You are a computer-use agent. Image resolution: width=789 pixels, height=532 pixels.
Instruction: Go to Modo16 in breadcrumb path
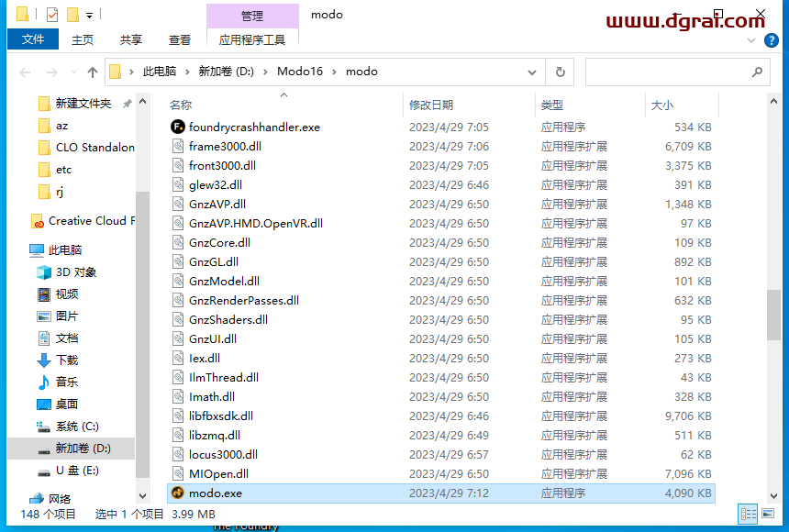(x=300, y=72)
